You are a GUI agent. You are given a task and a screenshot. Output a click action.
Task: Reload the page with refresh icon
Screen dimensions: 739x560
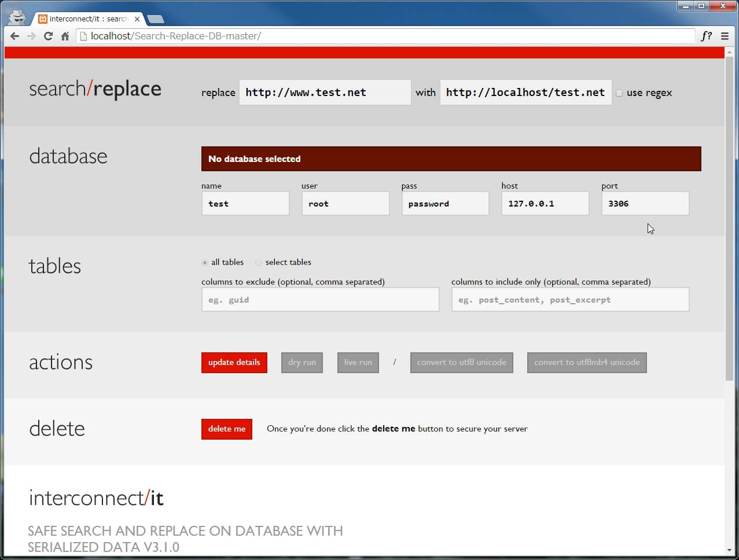pos(48,36)
